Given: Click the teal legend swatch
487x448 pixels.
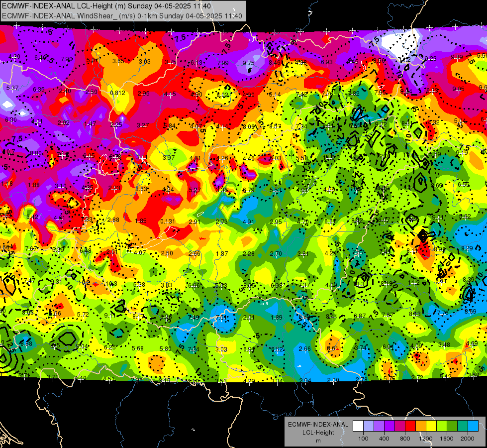Looking at the screenshot, I should [463, 426].
